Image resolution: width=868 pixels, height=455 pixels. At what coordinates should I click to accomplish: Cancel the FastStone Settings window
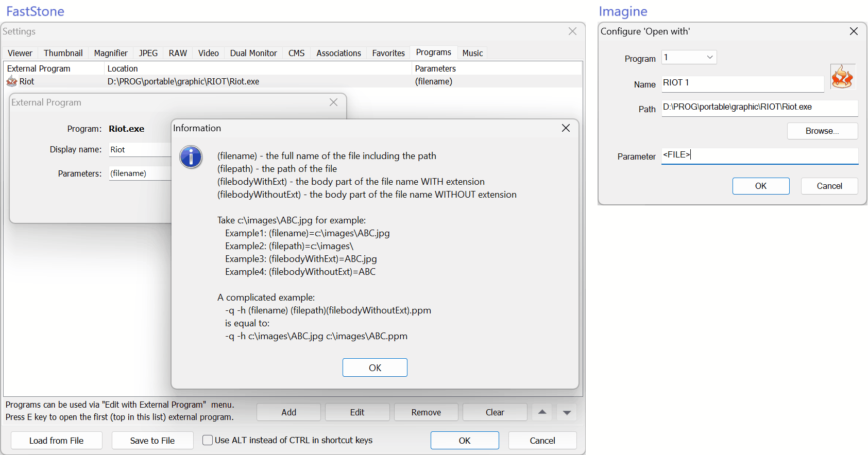(x=542, y=441)
